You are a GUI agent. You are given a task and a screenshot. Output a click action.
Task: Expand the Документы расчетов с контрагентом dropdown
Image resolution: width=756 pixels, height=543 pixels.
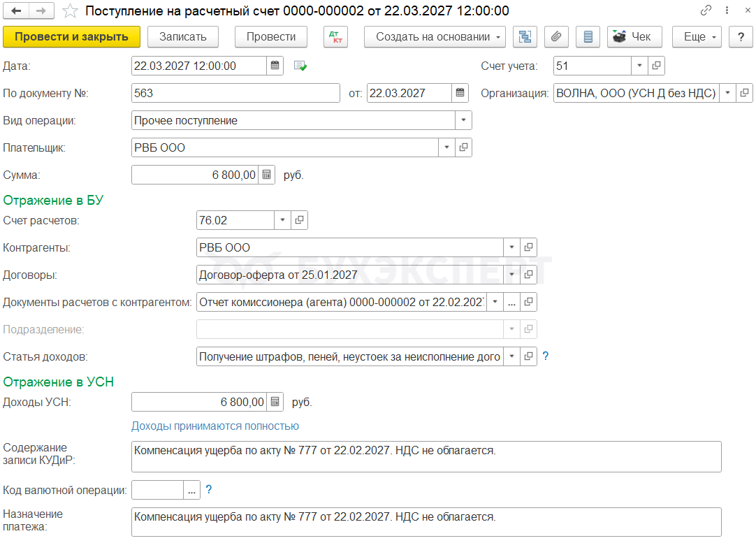[x=495, y=302]
